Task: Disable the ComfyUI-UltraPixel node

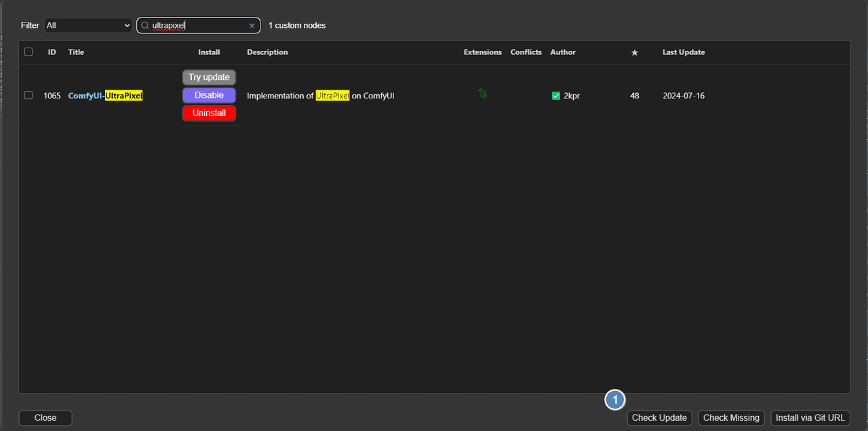Action: click(209, 95)
